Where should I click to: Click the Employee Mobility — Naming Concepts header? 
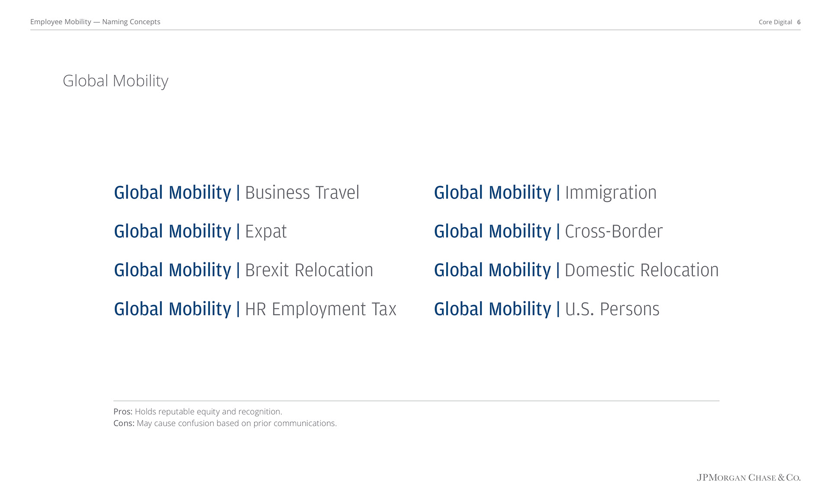coord(95,22)
